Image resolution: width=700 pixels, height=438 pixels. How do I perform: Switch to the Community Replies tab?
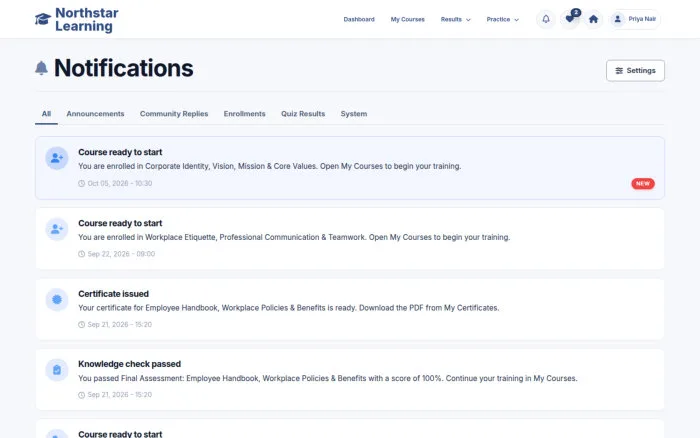click(x=174, y=114)
